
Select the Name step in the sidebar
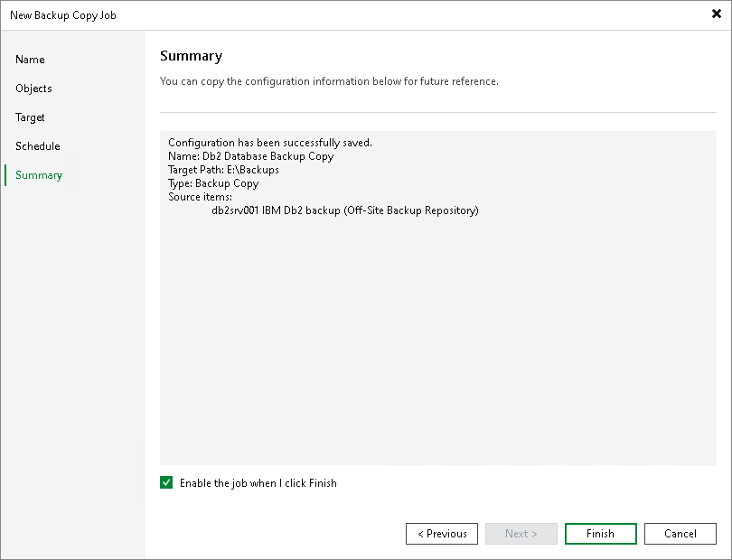(30, 60)
